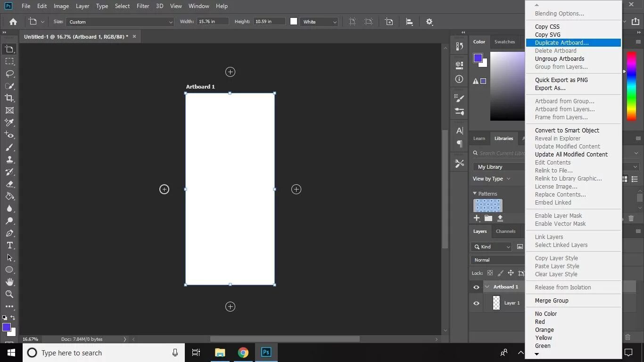
Task: Open the align and distribute layers icon
Action: [409, 22]
